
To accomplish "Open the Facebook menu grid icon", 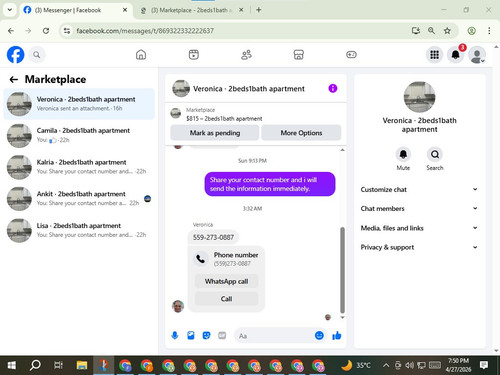I will click(434, 55).
